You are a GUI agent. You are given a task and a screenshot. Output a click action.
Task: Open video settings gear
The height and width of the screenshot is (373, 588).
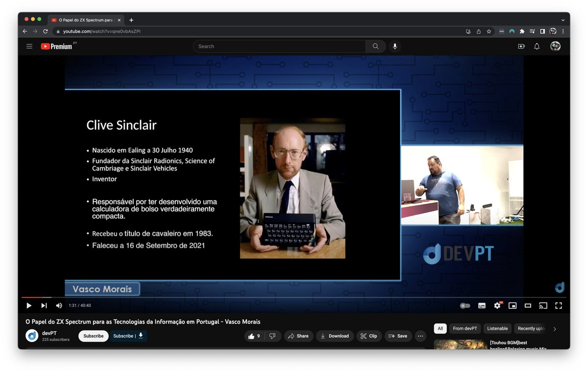[x=498, y=305]
